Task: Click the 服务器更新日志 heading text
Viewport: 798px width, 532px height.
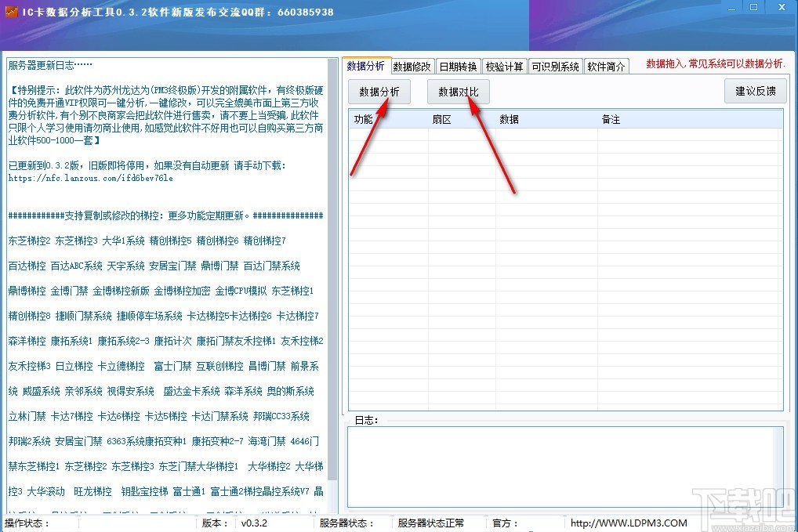Action: tap(50, 65)
